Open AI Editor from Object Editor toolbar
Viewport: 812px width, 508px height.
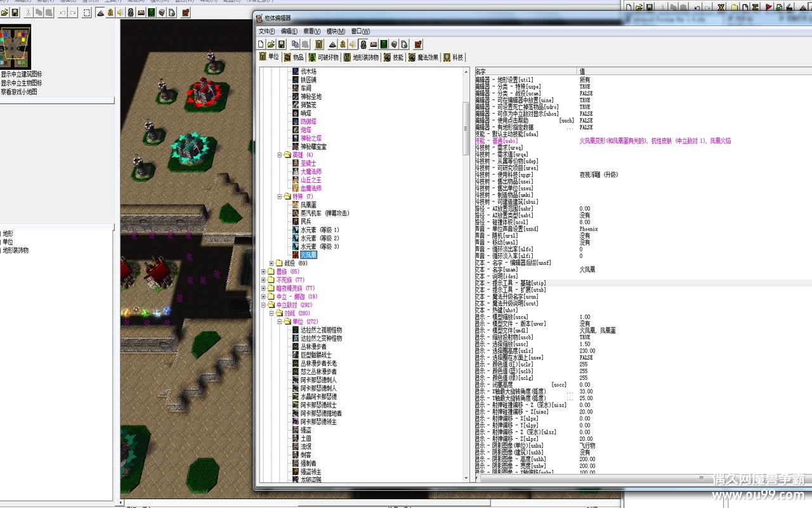[384, 44]
